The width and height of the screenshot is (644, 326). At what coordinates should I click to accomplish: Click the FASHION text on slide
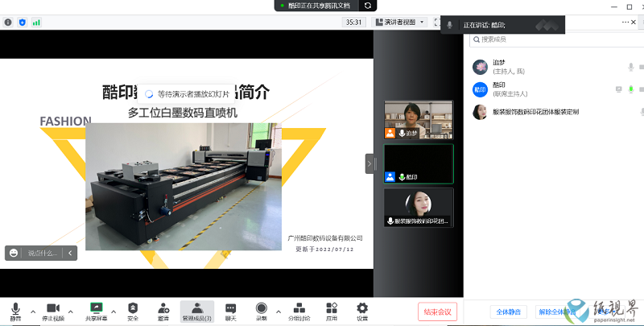tap(66, 121)
